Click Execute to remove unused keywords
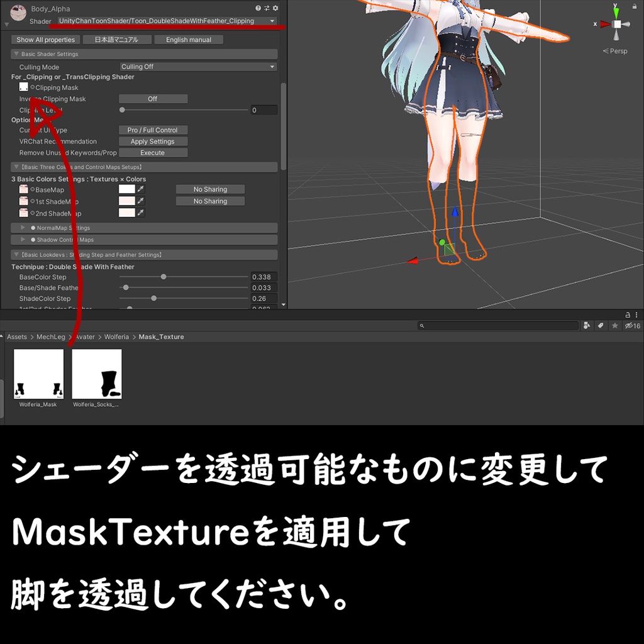 click(153, 153)
